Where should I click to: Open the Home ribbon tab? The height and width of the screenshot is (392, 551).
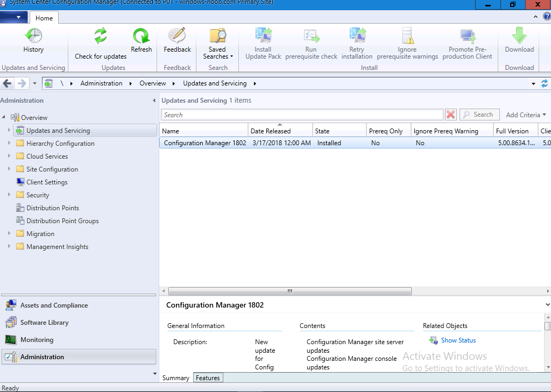(x=44, y=18)
